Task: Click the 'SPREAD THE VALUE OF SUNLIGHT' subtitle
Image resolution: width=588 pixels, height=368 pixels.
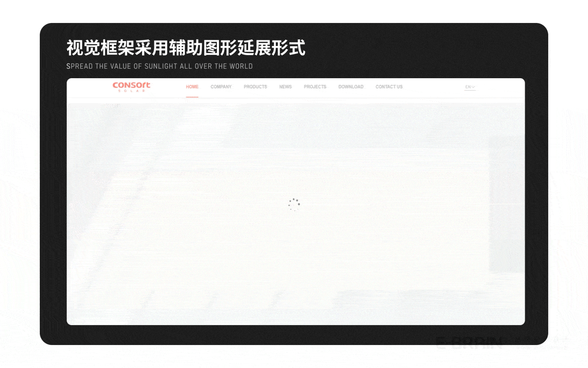Action: tap(159, 66)
